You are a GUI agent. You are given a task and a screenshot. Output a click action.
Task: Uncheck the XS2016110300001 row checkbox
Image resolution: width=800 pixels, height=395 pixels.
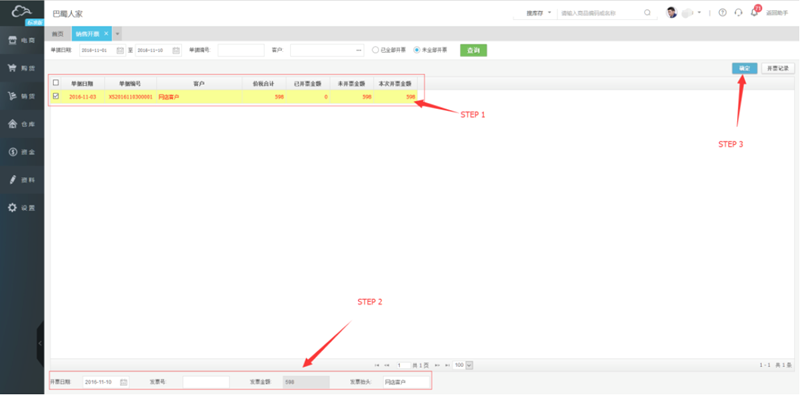56,96
